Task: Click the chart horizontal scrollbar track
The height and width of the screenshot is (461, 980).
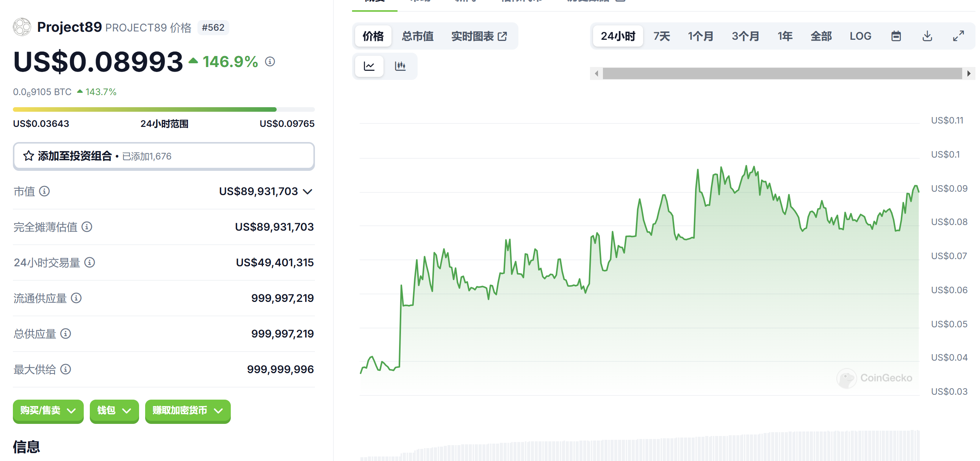Action: click(x=783, y=73)
